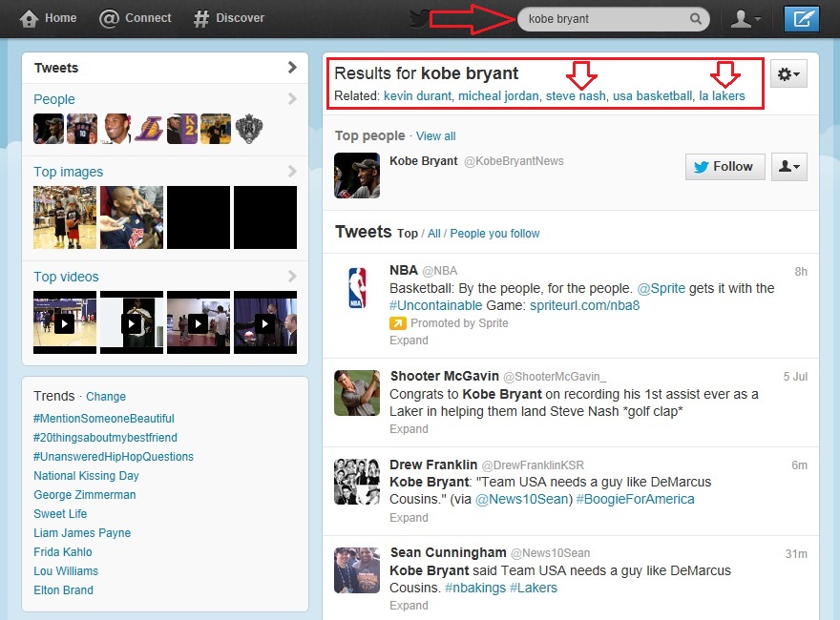Open user actions dropdown beside Follow

(789, 166)
